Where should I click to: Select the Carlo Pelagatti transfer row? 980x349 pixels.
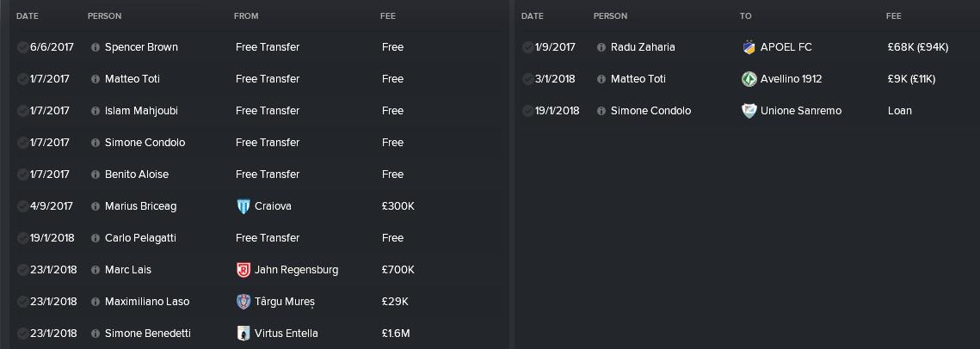pos(259,238)
